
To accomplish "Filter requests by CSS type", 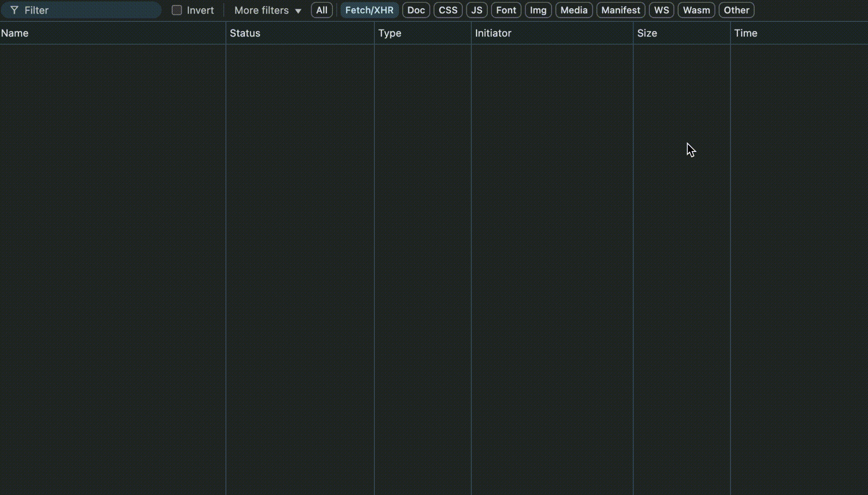I will tap(448, 10).
